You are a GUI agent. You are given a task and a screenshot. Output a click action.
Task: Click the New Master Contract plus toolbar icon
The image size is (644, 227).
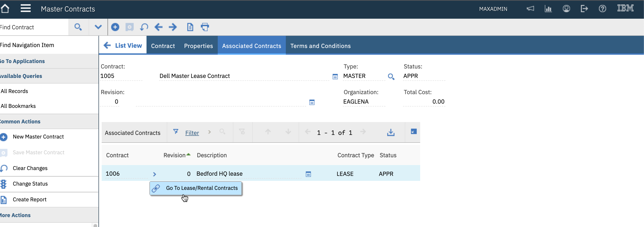pyautogui.click(x=115, y=27)
